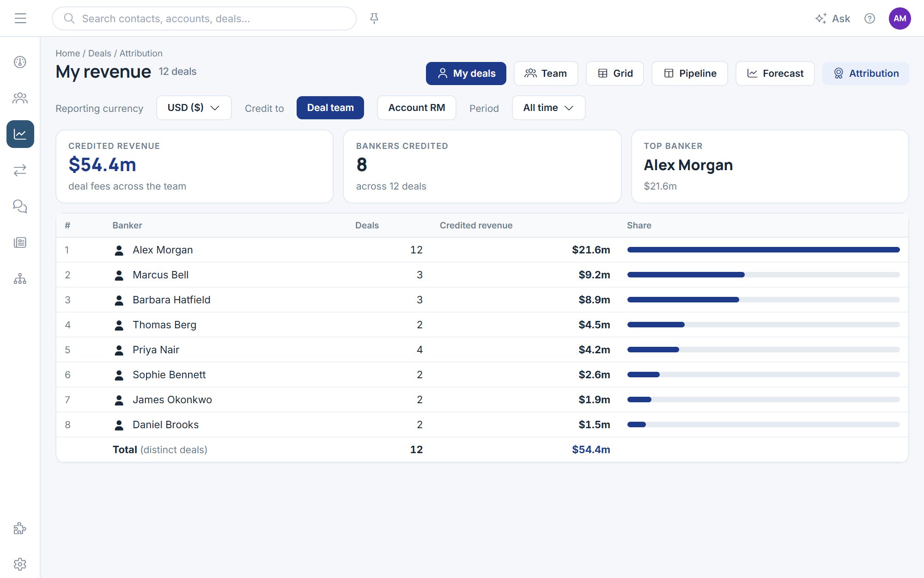Open the transfer arrows sidebar icon
Screen dimensions: 924x578
(x=20, y=170)
